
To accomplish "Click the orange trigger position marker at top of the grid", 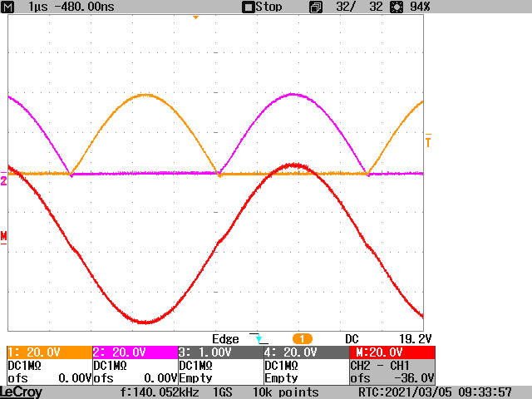I will pos(196,17).
